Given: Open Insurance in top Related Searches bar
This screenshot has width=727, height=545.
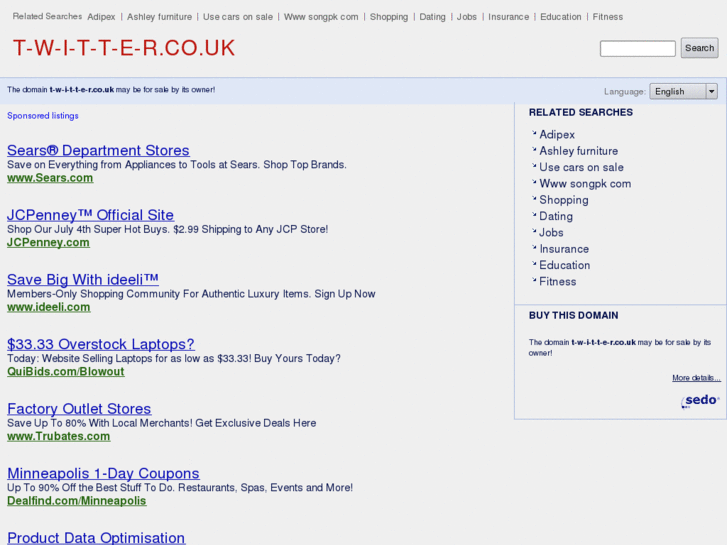Looking at the screenshot, I should pos(508,17).
